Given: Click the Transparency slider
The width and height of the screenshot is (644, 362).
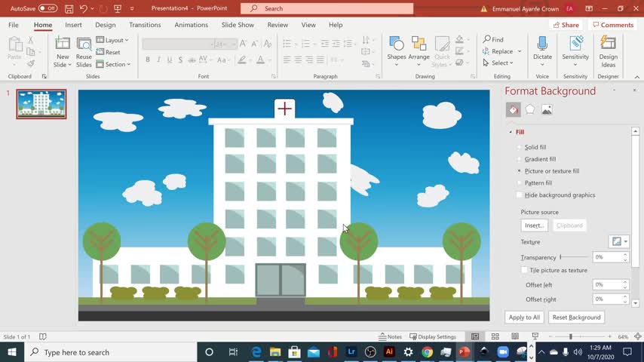Looking at the screenshot, I should [575, 257].
